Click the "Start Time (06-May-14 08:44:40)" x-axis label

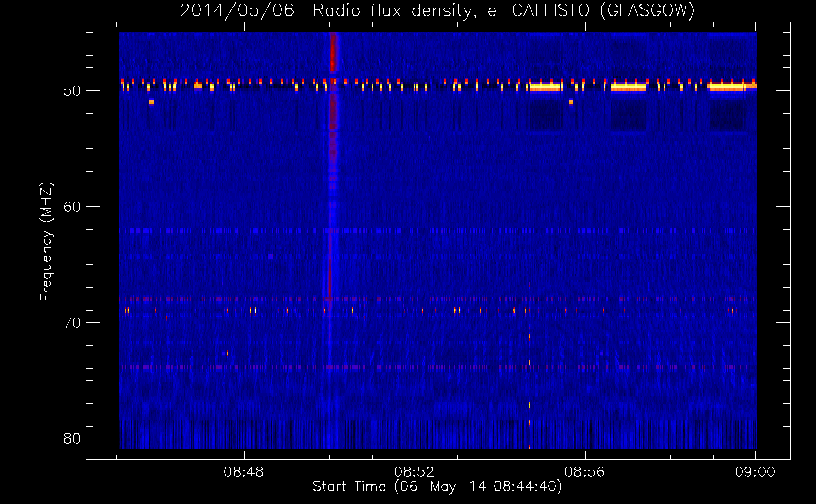[x=437, y=487]
